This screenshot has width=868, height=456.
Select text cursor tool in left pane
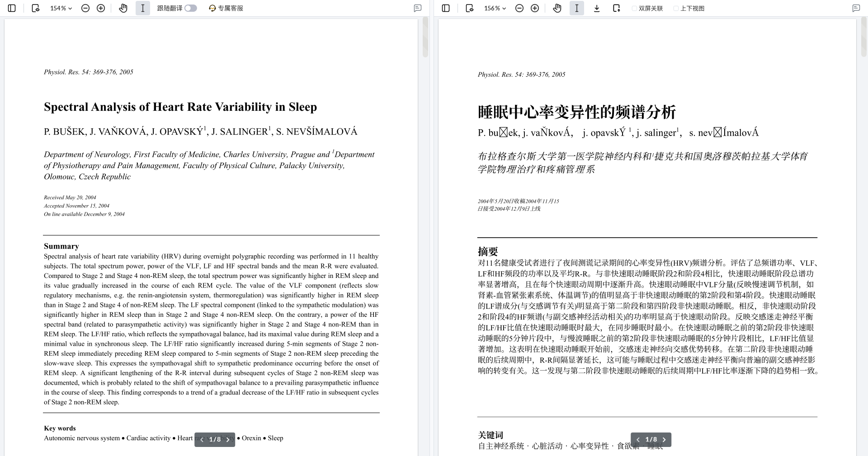click(x=143, y=8)
